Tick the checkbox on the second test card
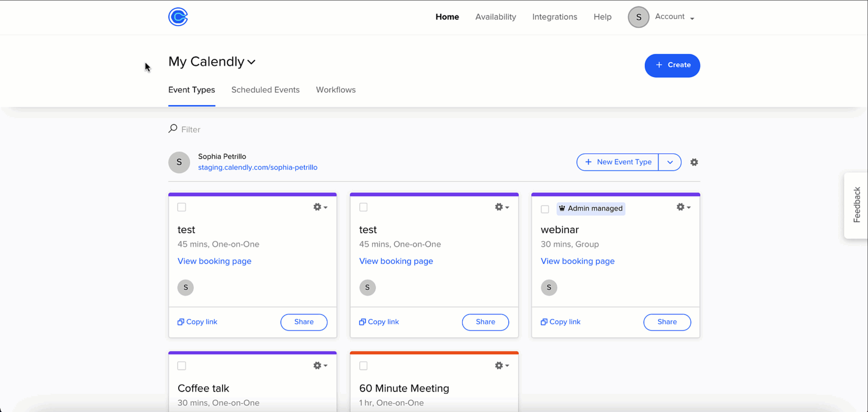Image resolution: width=868 pixels, height=412 pixels. [363, 207]
